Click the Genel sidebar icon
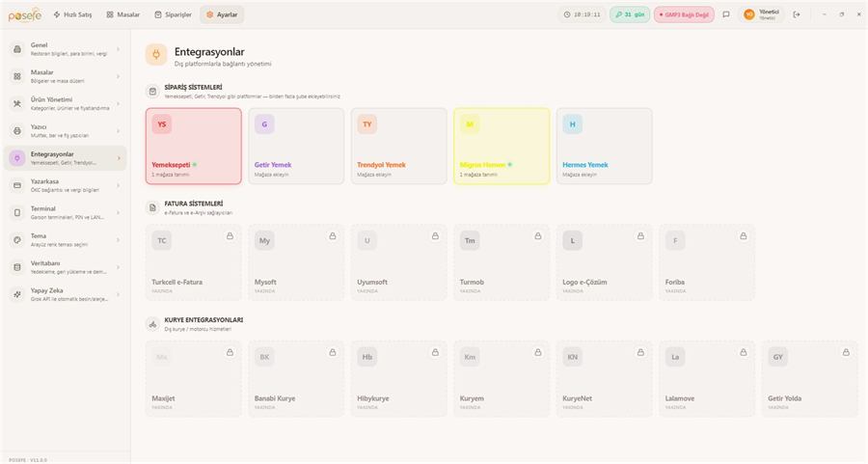 pyautogui.click(x=17, y=49)
